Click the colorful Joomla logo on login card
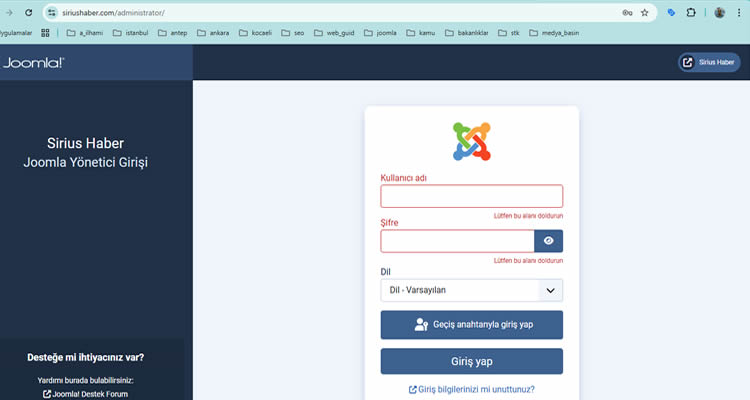Image resolution: width=750 pixels, height=400 pixels. [x=472, y=142]
